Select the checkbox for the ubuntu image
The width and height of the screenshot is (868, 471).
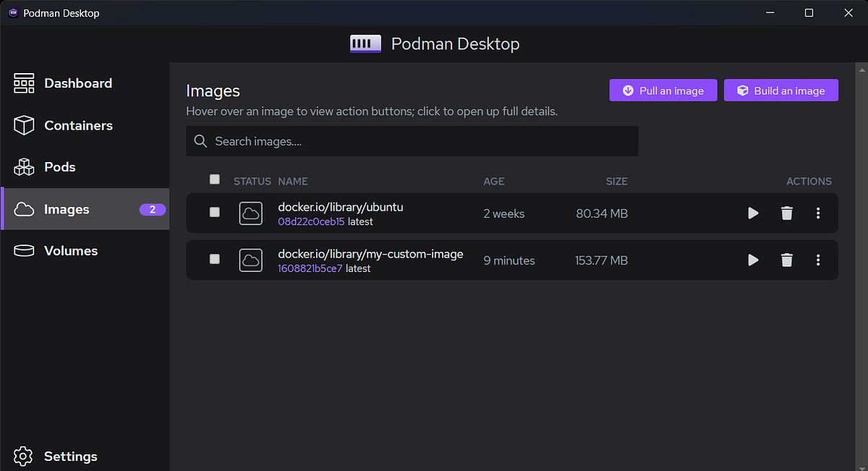tap(214, 213)
